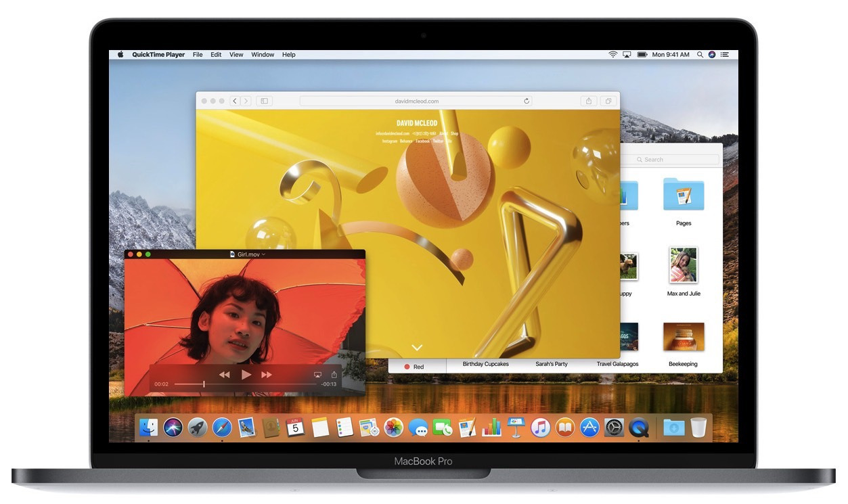Open the Edit menu
Screen dimensions: 848x504
216,55
